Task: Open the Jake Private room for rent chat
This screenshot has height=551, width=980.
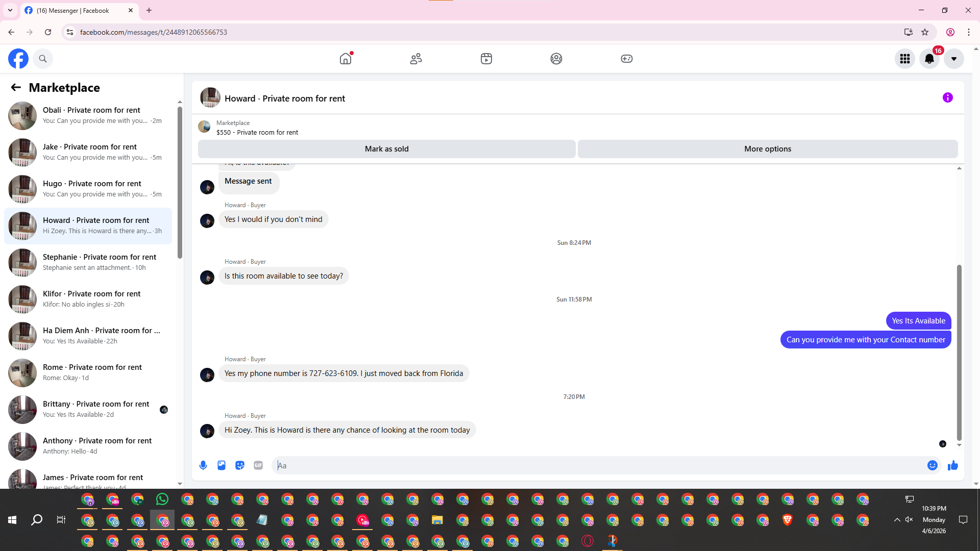Action: pyautogui.click(x=88, y=153)
